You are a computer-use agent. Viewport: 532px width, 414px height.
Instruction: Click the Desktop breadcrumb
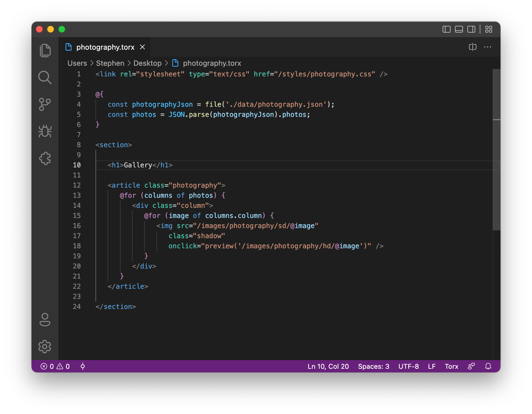(147, 63)
